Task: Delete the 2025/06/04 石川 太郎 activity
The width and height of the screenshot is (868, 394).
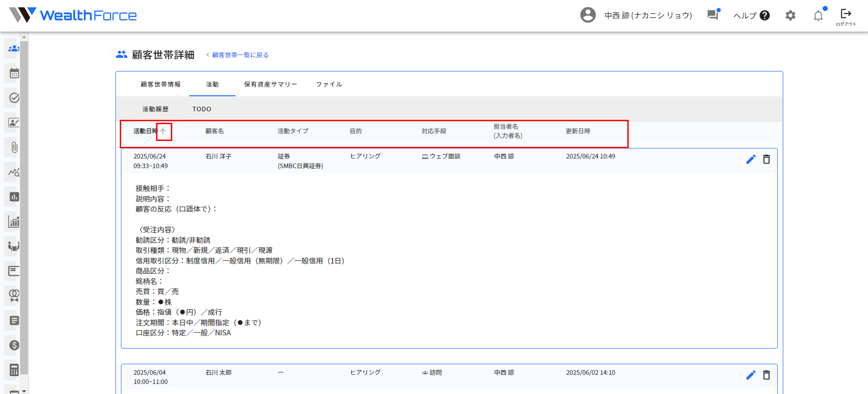Action: coord(766,375)
